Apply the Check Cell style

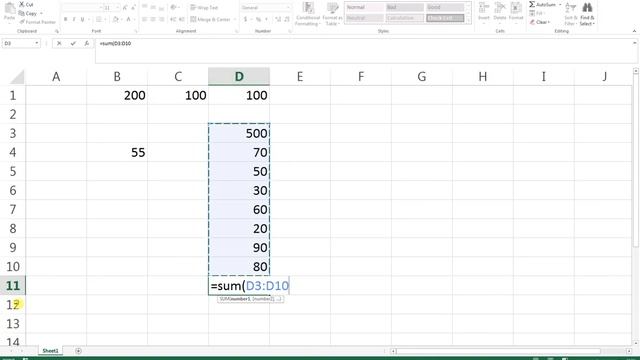[x=445, y=18]
